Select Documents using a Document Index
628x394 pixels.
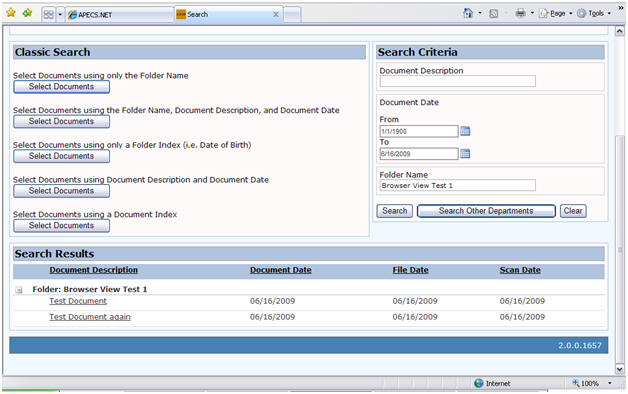click(61, 226)
